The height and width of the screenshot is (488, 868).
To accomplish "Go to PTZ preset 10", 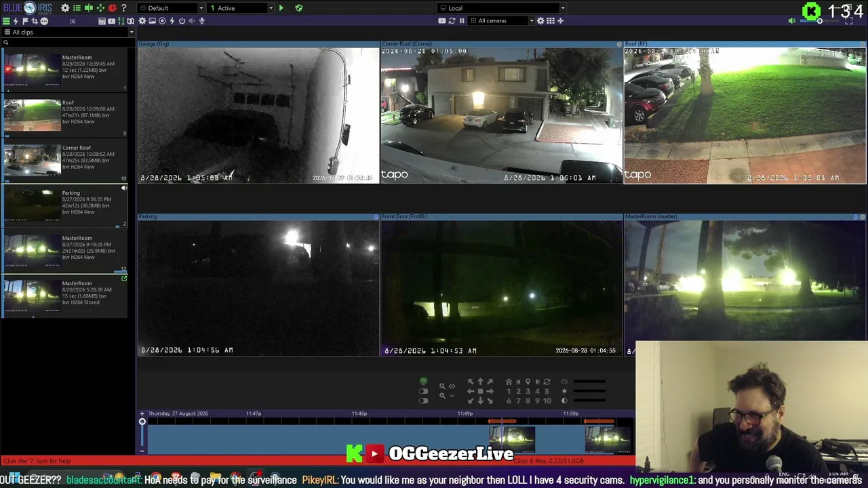I will [547, 401].
